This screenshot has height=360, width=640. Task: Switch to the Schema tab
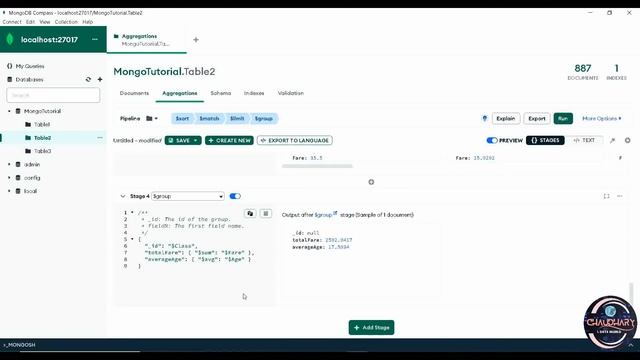221,93
